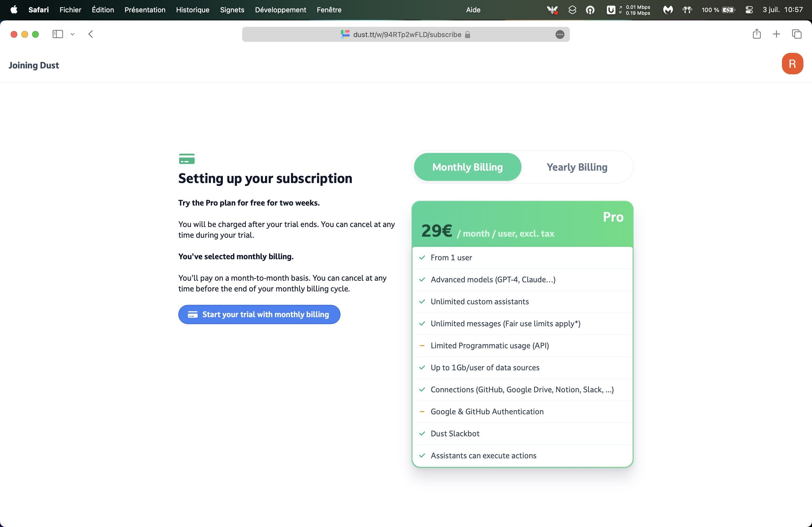Click the Klokki time tracking icon
The image size is (812, 527).
[551, 9]
